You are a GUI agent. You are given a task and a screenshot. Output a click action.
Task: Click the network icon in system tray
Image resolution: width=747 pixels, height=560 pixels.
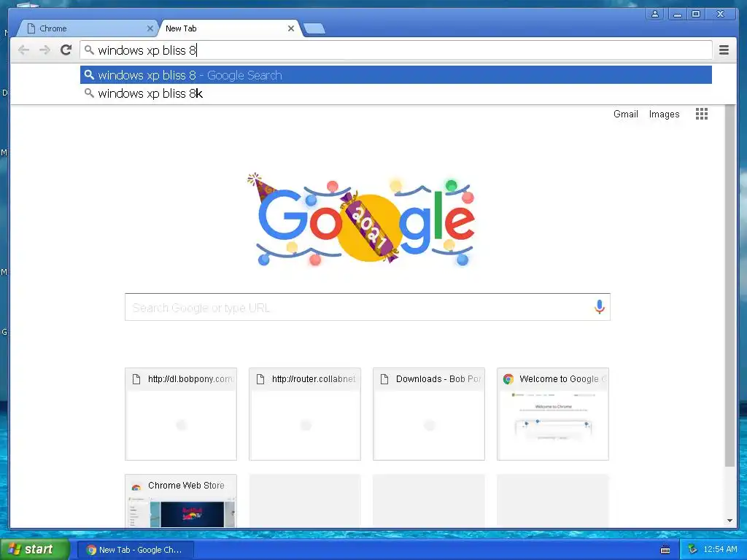(x=693, y=549)
